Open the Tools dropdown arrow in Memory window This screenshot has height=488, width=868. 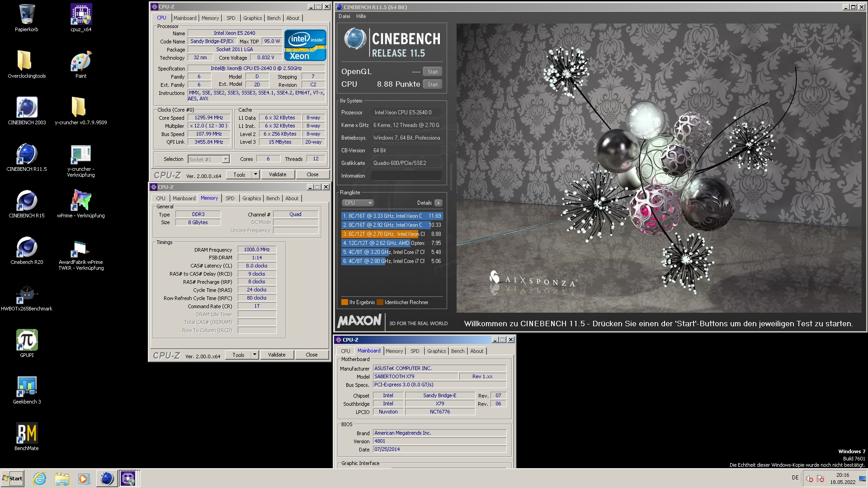[255, 355]
